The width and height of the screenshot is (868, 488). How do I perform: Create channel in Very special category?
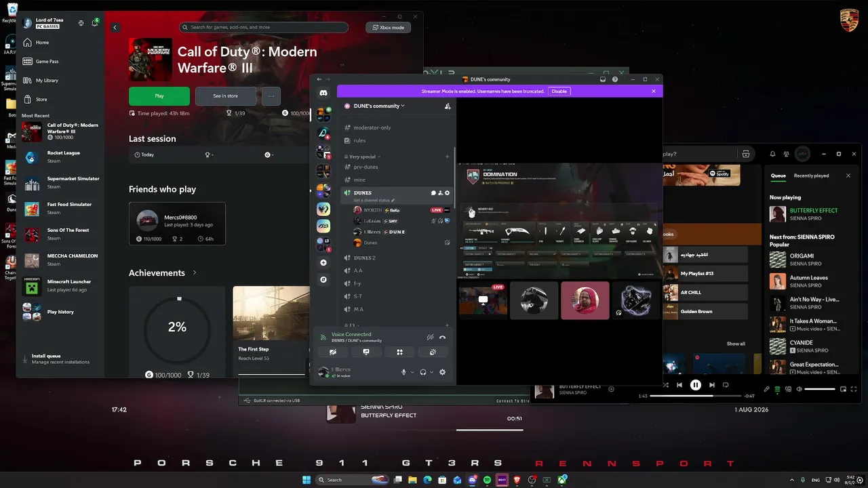click(447, 157)
